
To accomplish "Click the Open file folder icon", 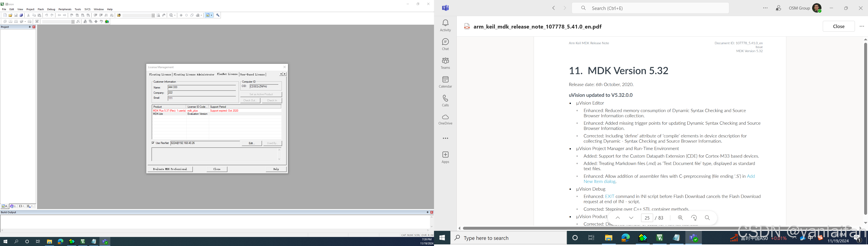I will tap(10, 15).
